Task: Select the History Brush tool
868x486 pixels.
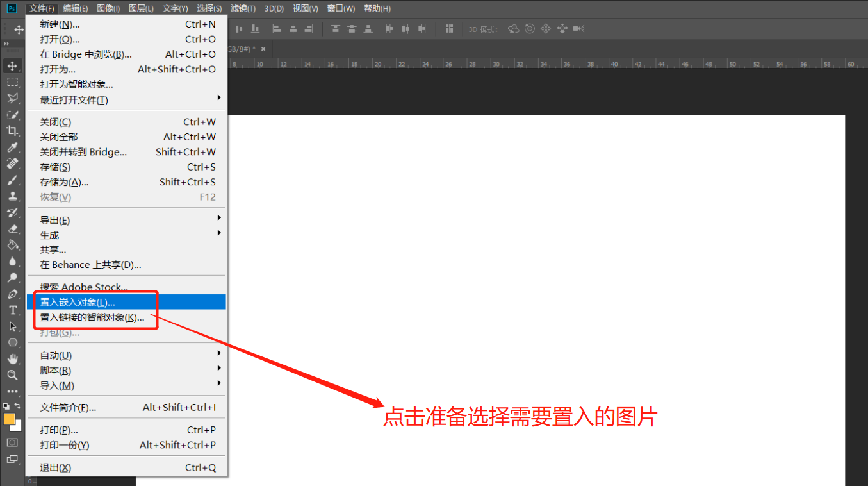Action: click(12, 212)
